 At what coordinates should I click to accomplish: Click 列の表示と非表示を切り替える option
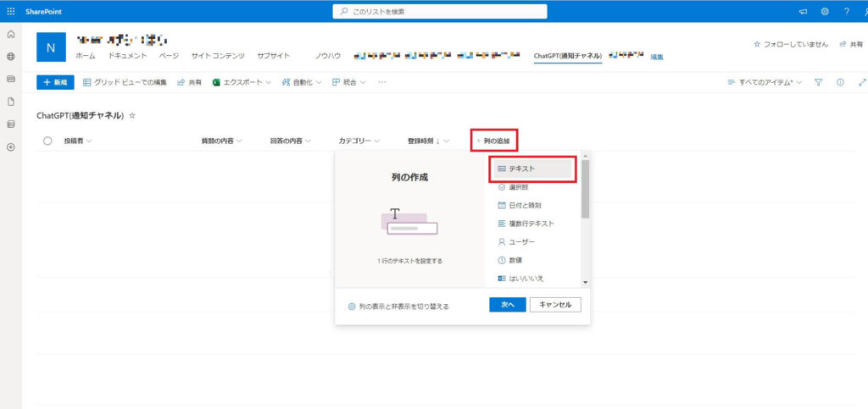tap(398, 306)
